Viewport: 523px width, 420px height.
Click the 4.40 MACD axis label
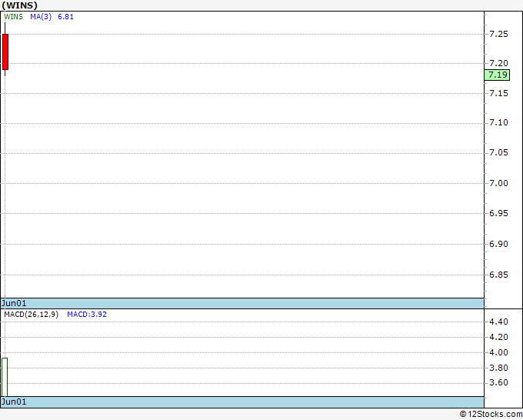click(x=498, y=322)
